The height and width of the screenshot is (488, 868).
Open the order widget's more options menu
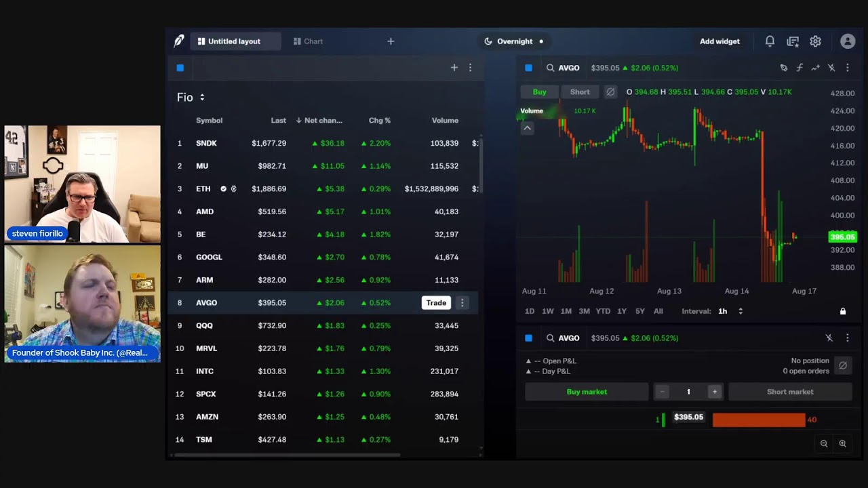[x=847, y=338]
